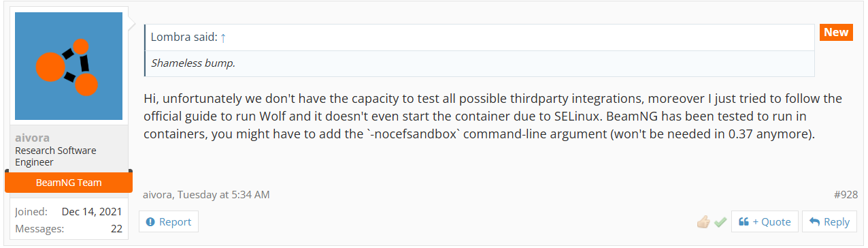
Task: Click the orange BeamNG Team banner
Action: [x=69, y=182]
